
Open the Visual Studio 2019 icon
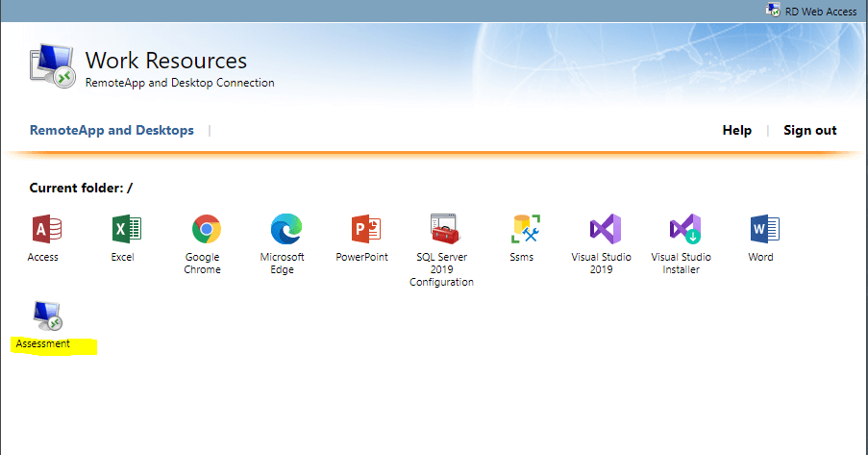(605, 229)
